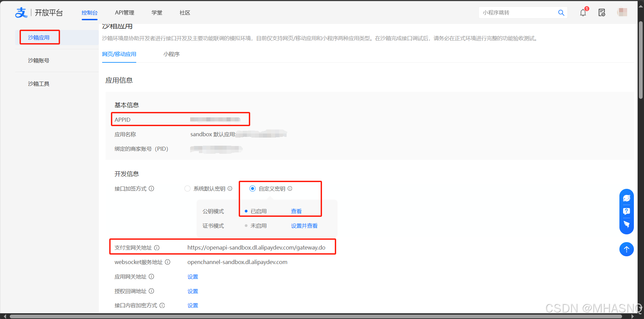Image resolution: width=644 pixels, height=319 pixels.
Task: Click the Alipay logo icon
Action: [x=21, y=12]
